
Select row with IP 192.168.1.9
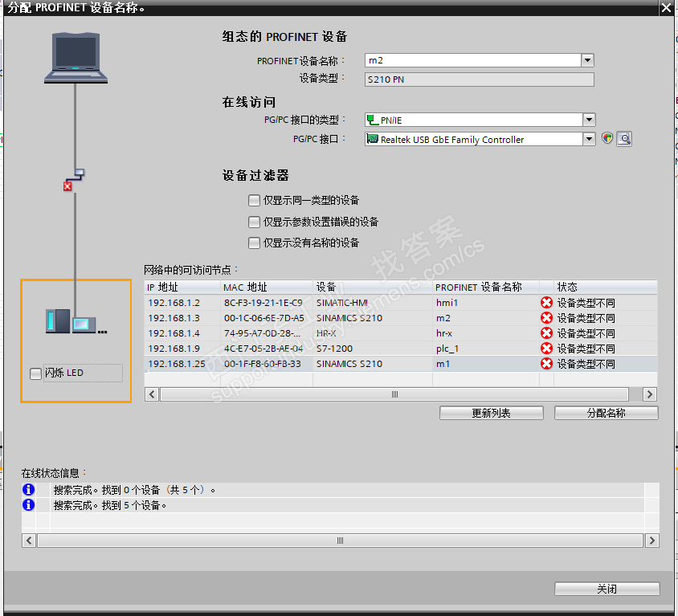point(401,349)
